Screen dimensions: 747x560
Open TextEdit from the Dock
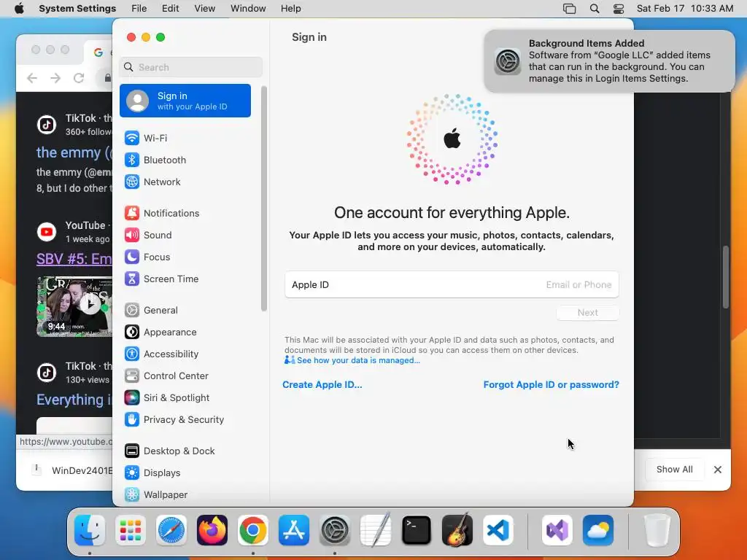[x=376, y=530]
